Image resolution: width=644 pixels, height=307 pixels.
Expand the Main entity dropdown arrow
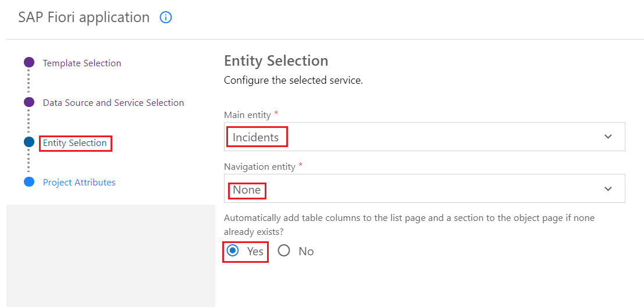coord(608,137)
